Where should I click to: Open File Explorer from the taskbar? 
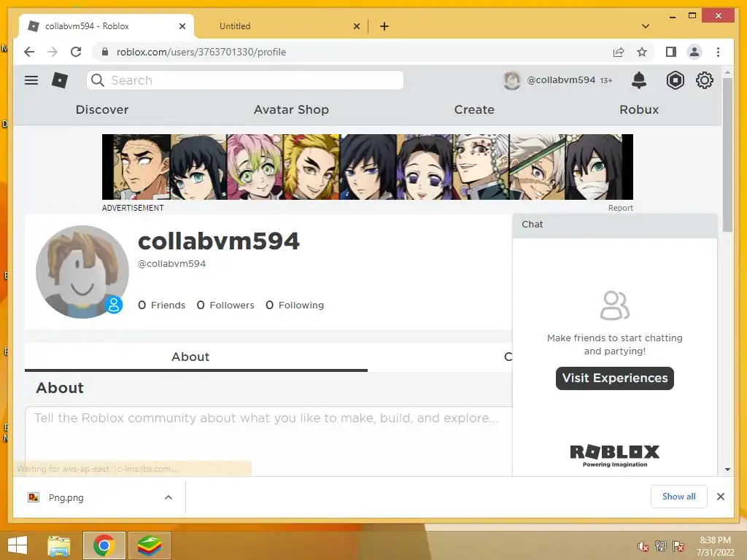click(x=59, y=545)
